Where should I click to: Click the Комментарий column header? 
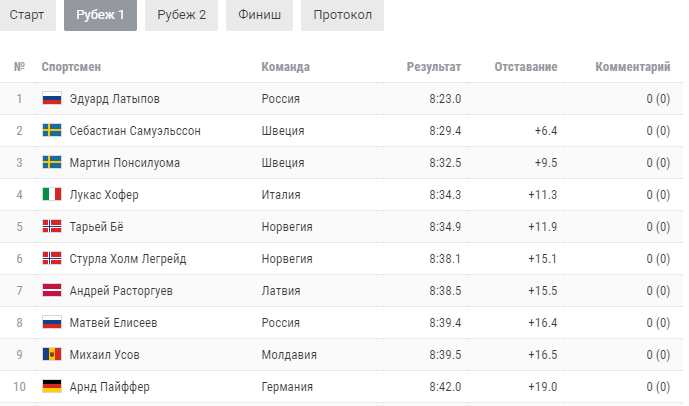pyautogui.click(x=633, y=67)
